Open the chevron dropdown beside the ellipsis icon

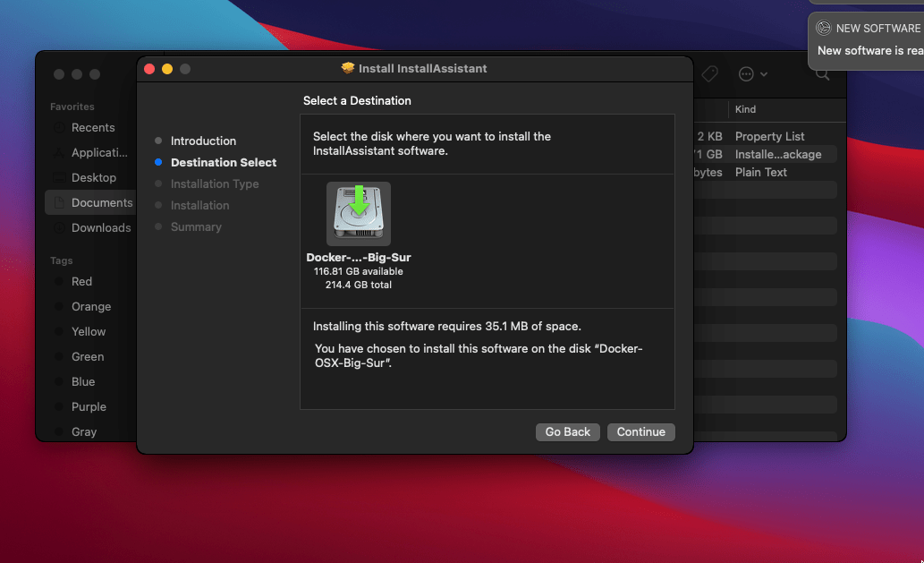coord(763,74)
